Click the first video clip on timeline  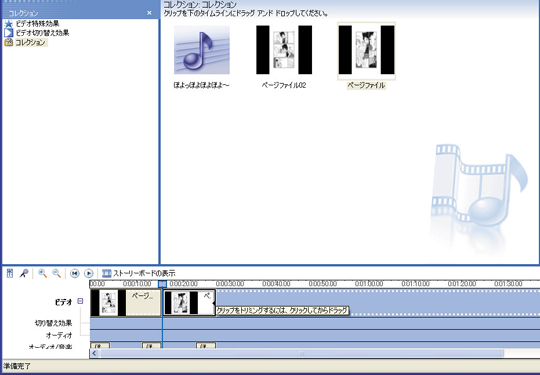[x=126, y=303]
